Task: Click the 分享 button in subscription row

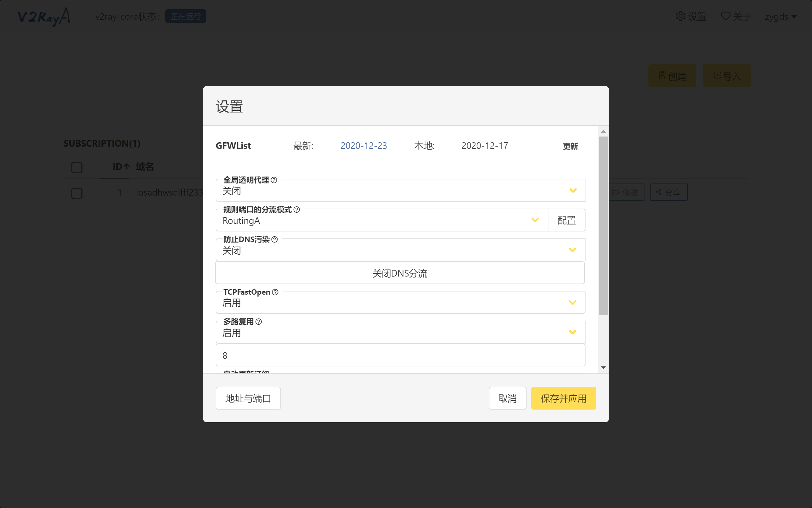Action: pyautogui.click(x=669, y=192)
